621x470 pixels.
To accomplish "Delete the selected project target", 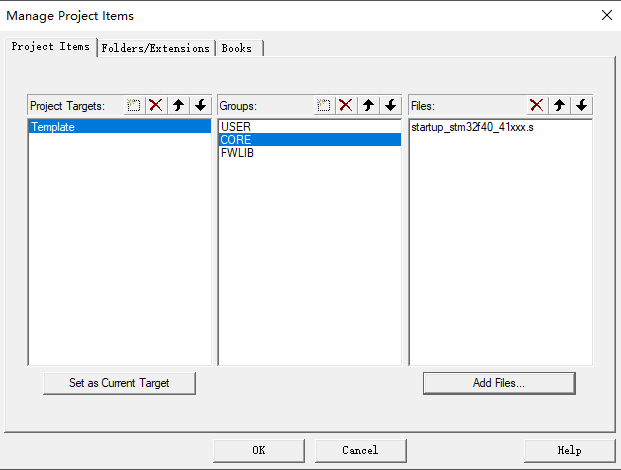I will coord(156,105).
